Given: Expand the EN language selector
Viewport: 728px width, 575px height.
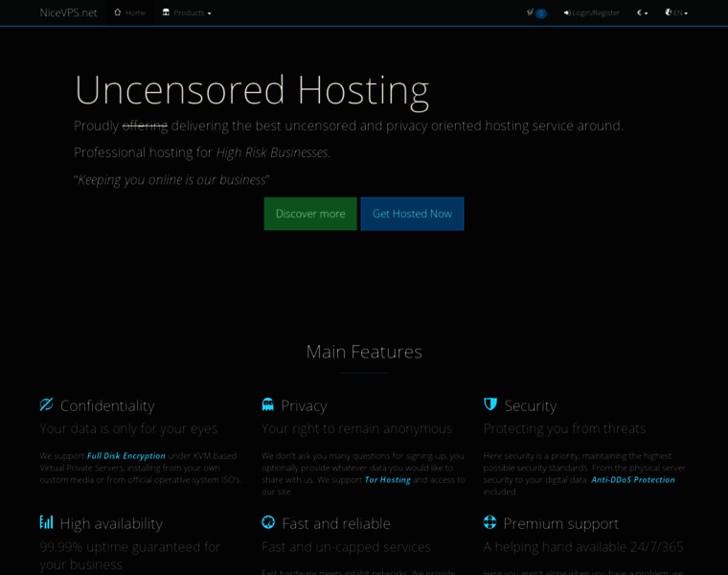Looking at the screenshot, I should tap(676, 12).
